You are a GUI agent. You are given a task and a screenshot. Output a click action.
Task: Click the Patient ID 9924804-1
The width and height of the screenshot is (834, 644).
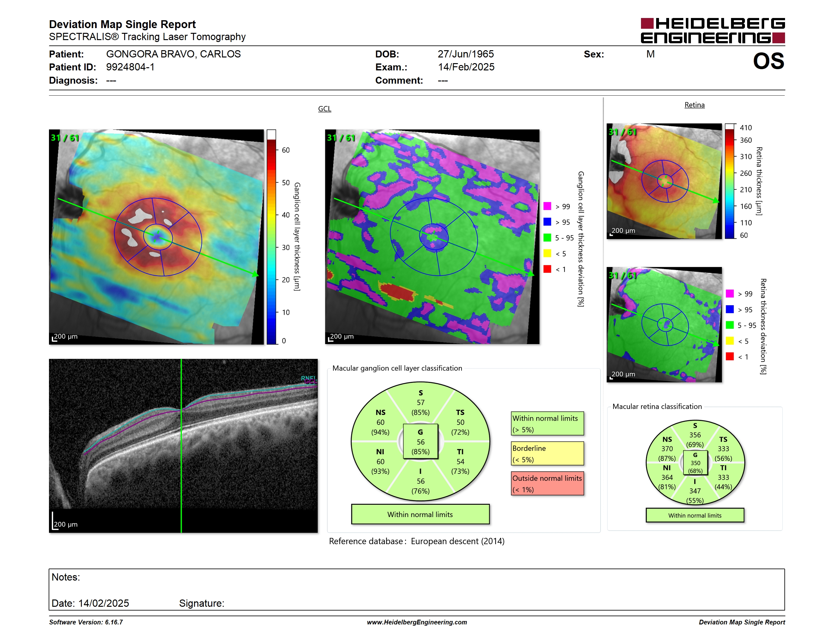click(130, 67)
